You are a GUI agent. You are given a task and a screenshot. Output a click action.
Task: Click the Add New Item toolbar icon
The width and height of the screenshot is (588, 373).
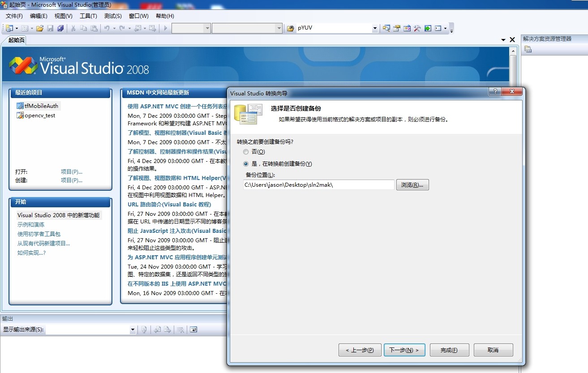25,28
